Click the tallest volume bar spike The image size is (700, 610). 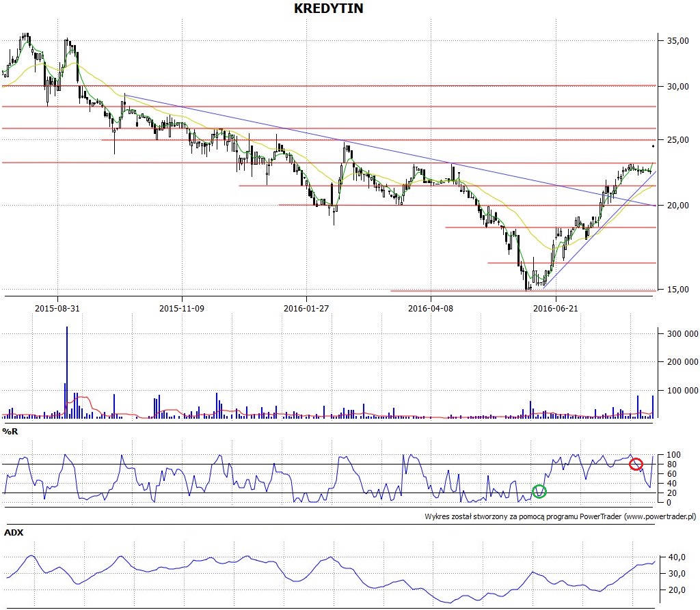point(67,372)
